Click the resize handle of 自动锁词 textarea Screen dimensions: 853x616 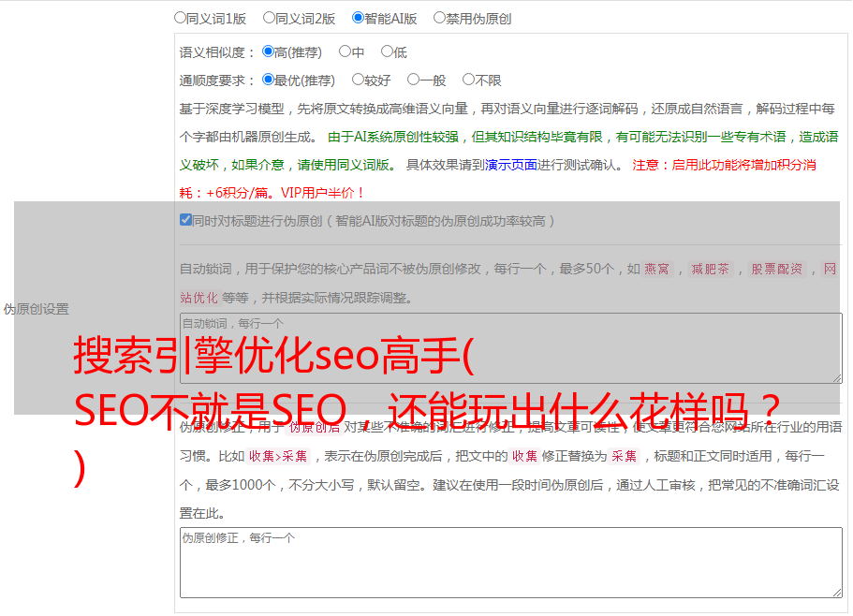click(x=837, y=378)
